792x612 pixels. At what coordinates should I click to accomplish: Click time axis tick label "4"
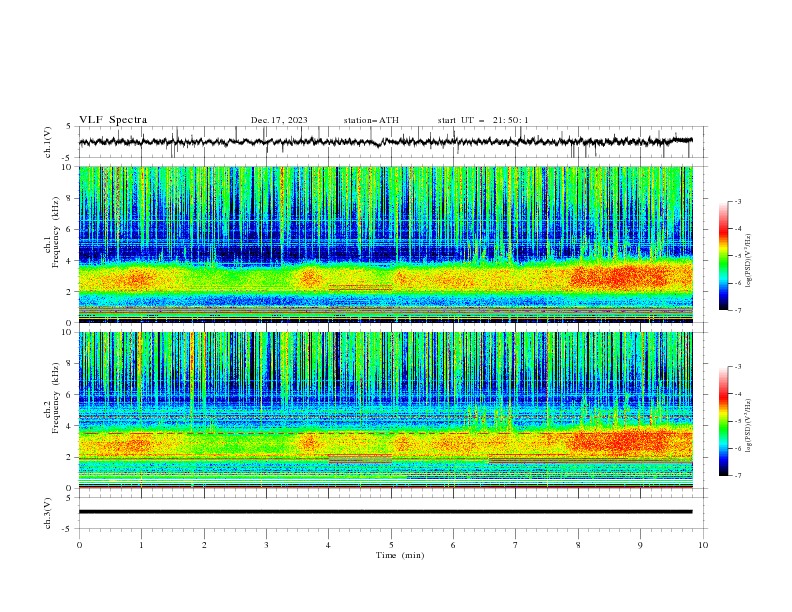329,545
